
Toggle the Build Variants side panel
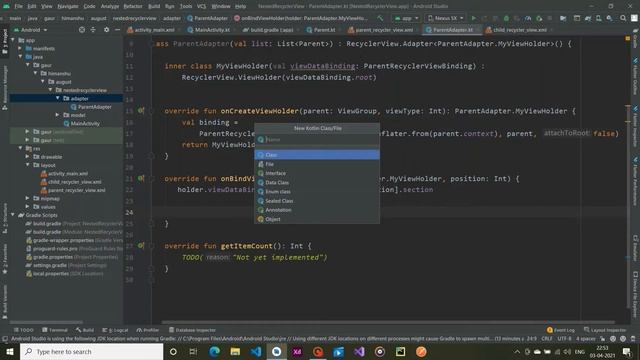click(5, 302)
